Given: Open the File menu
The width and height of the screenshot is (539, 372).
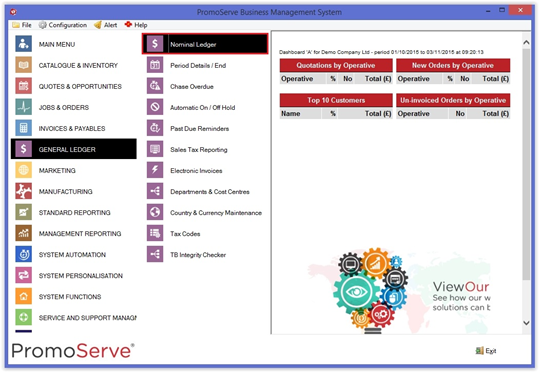Looking at the screenshot, I should (x=22, y=25).
